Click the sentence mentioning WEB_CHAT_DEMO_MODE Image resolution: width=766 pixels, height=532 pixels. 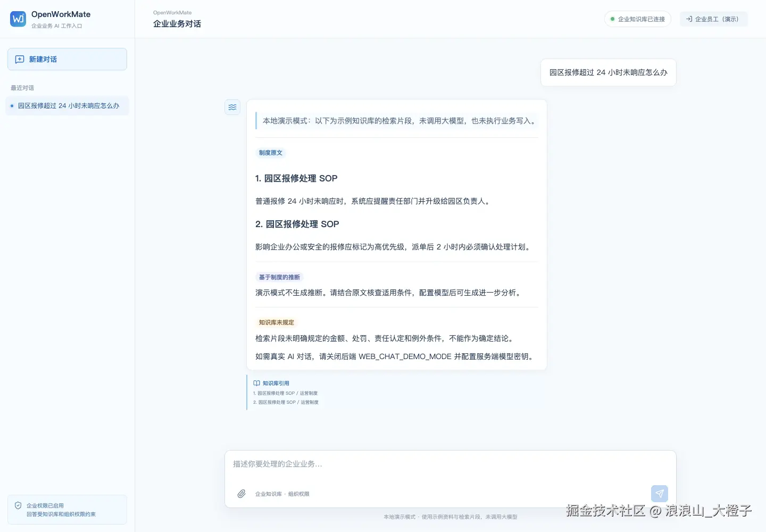[395, 356]
